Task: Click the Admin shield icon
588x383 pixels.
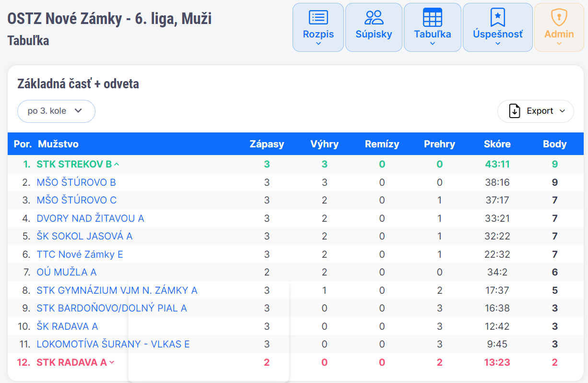Action: point(559,18)
